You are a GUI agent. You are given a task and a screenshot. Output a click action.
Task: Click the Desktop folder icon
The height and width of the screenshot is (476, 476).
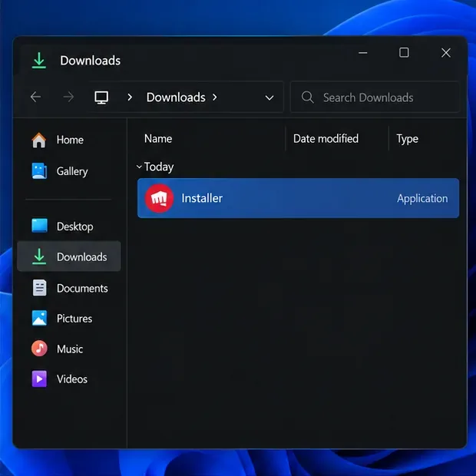point(39,226)
